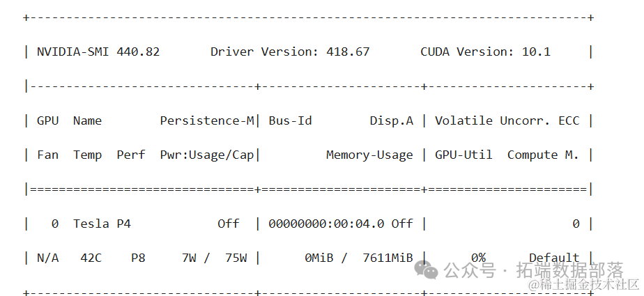This screenshot has height=296, width=644.
Task: Click the 0% GPU utilization value
Action: pyautogui.click(x=478, y=258)
